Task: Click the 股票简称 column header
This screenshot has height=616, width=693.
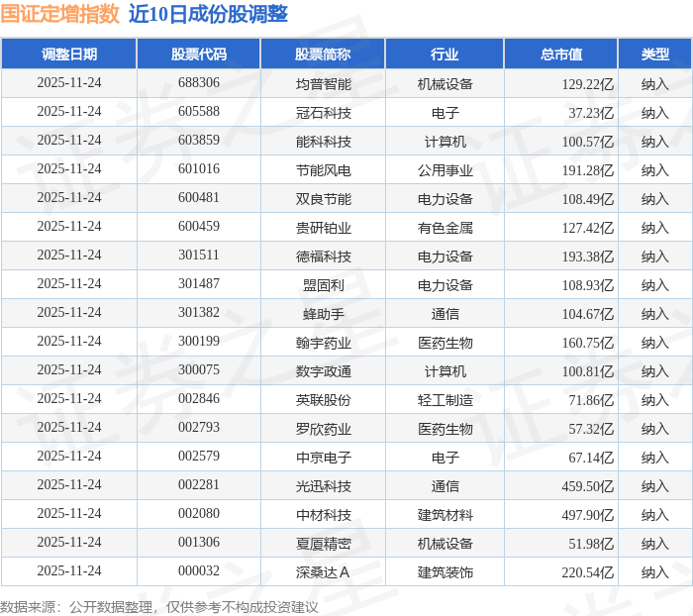Action: [323, 53]
